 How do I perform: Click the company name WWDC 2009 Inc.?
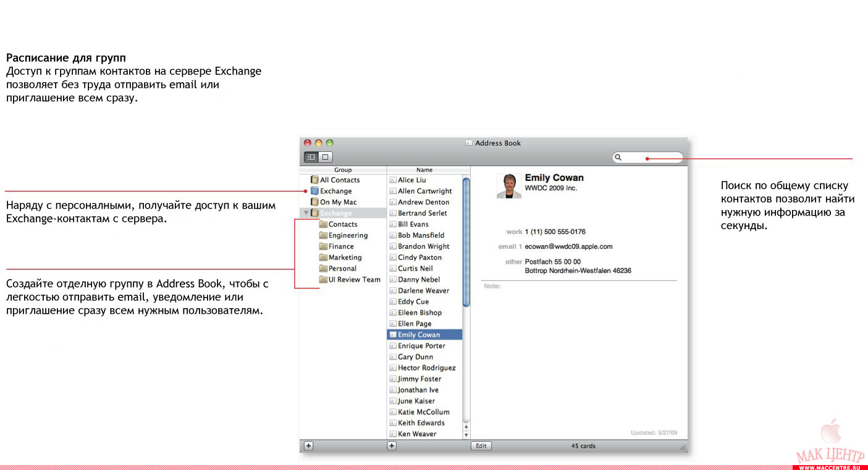click(x=551, y=188)
